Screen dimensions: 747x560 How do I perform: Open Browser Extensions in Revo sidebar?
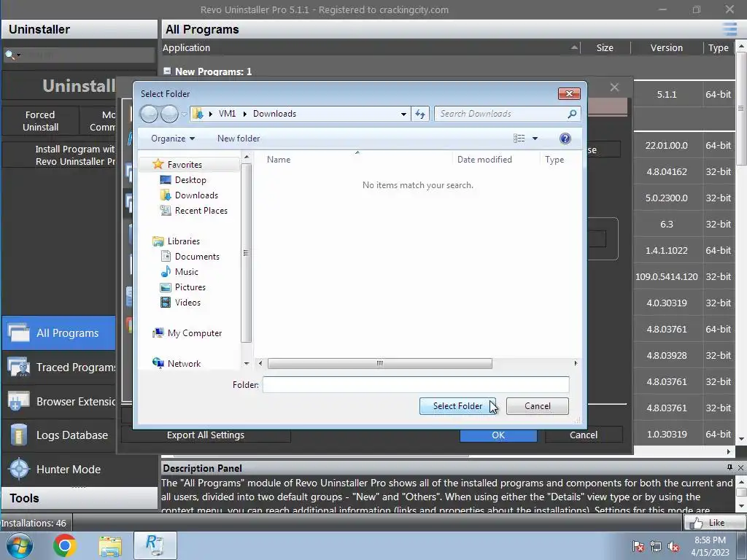pyautogui.click(x=58, y=402)
